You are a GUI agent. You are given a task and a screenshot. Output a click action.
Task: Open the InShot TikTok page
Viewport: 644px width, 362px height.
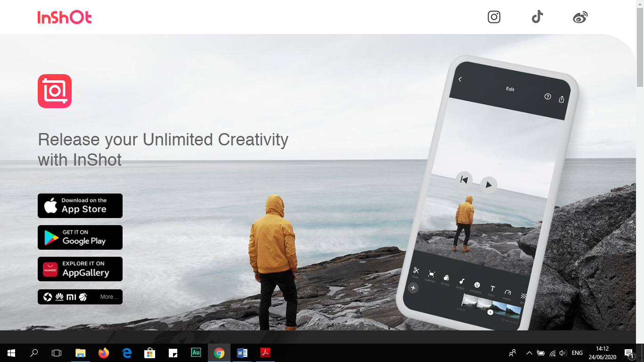537,17
